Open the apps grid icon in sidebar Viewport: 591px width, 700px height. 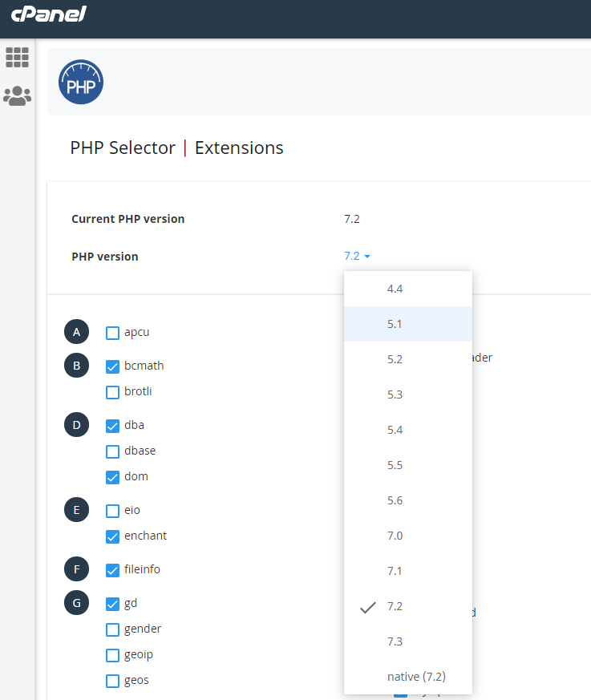coord(18,57)
